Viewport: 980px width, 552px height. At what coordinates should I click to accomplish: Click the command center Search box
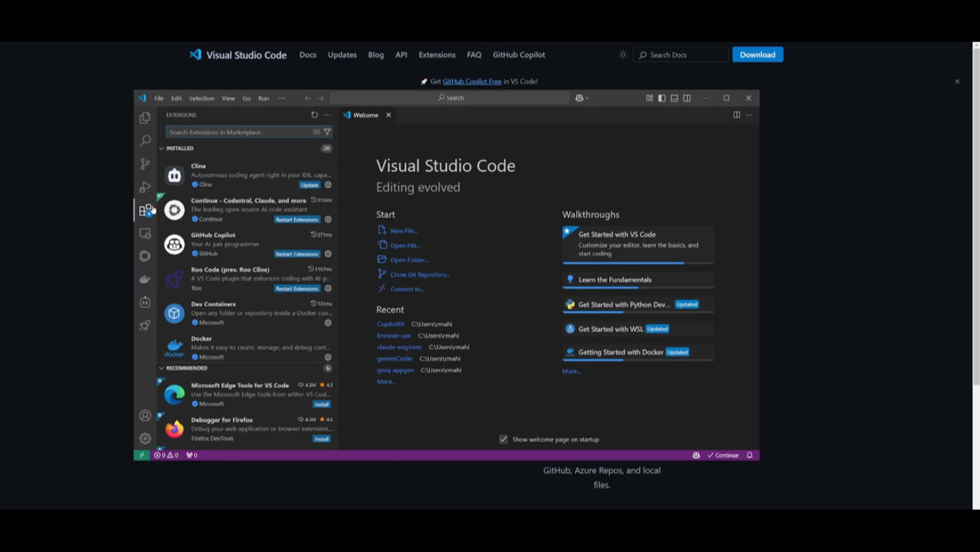449,98
